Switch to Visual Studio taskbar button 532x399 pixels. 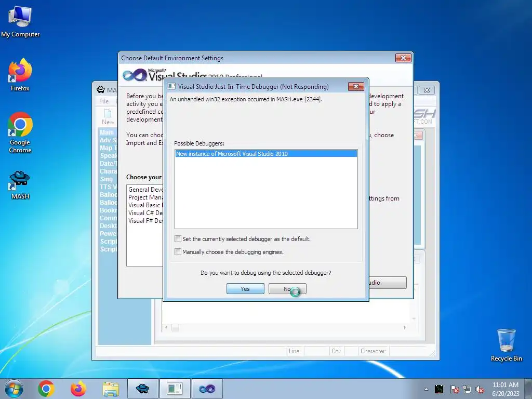(x=207, y=389)
